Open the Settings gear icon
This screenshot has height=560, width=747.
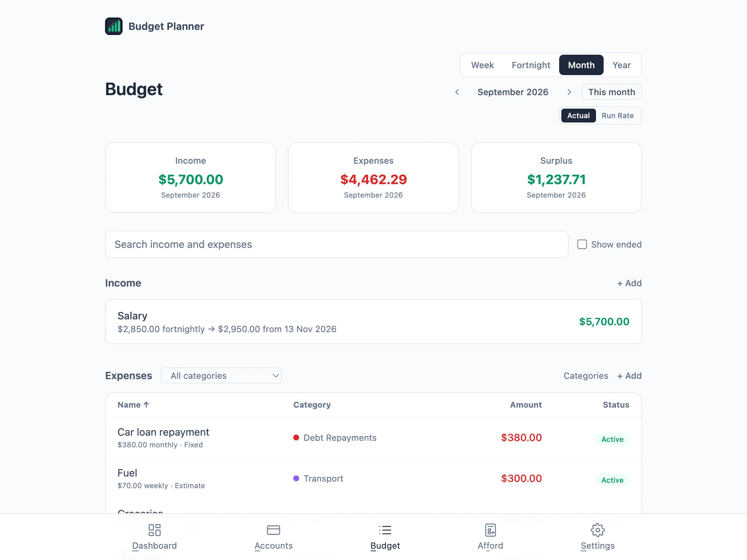(x=598, y=530)
